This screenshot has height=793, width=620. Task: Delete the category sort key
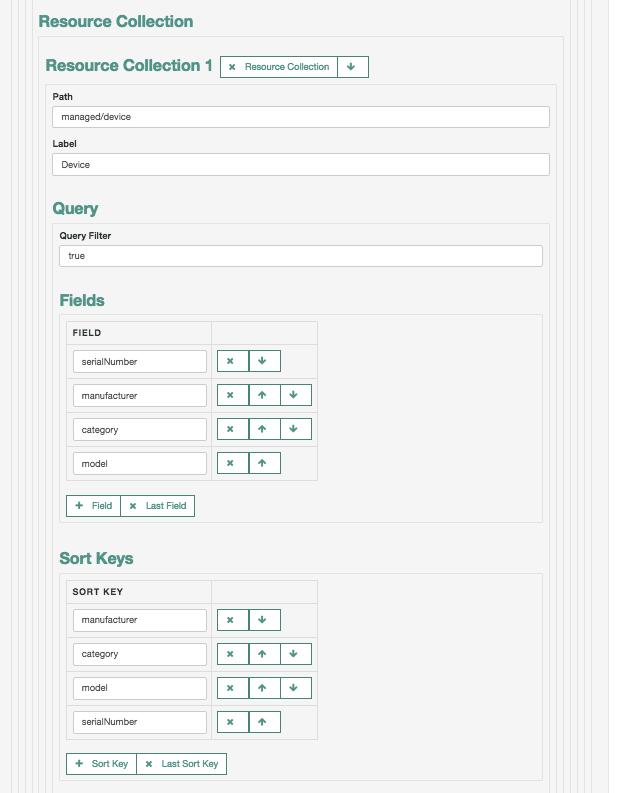[233, 653]
